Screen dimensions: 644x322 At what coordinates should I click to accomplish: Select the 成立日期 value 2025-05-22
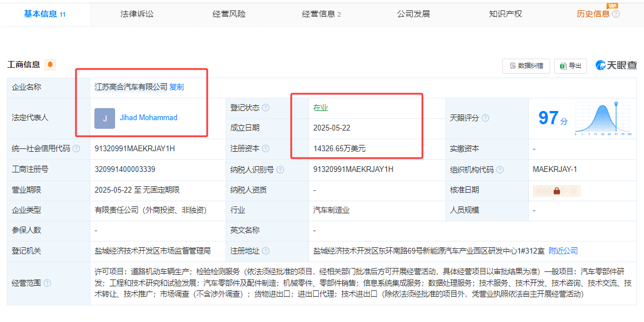pyautogui.click(x=331, y=128)
